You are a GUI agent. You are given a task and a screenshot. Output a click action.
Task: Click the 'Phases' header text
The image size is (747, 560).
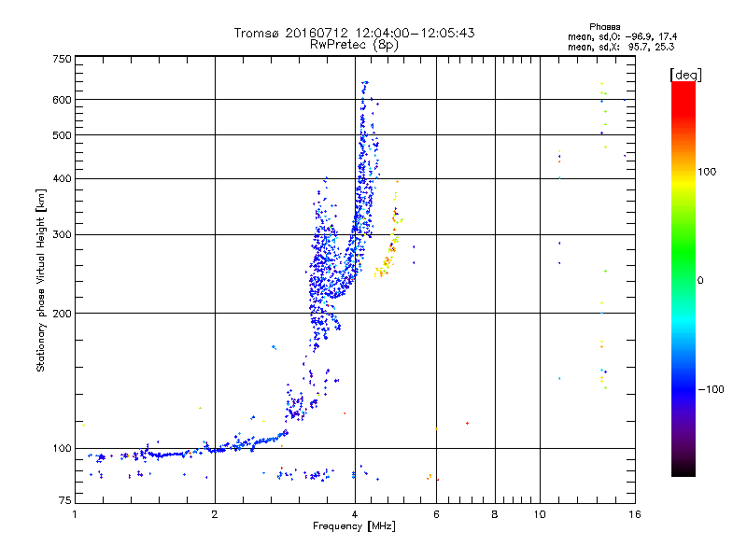(x=604, y=27)
